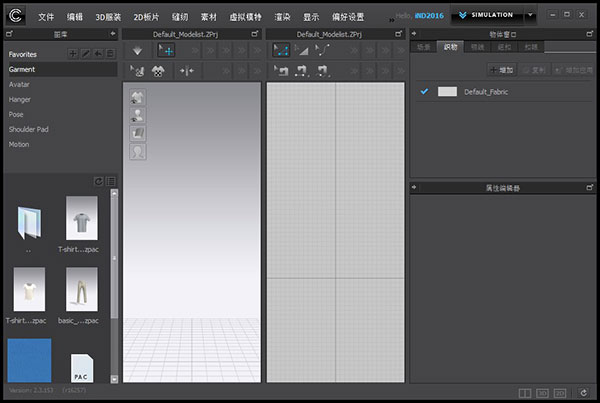Open the 3D服装 menu

click(x=108, y=17)
